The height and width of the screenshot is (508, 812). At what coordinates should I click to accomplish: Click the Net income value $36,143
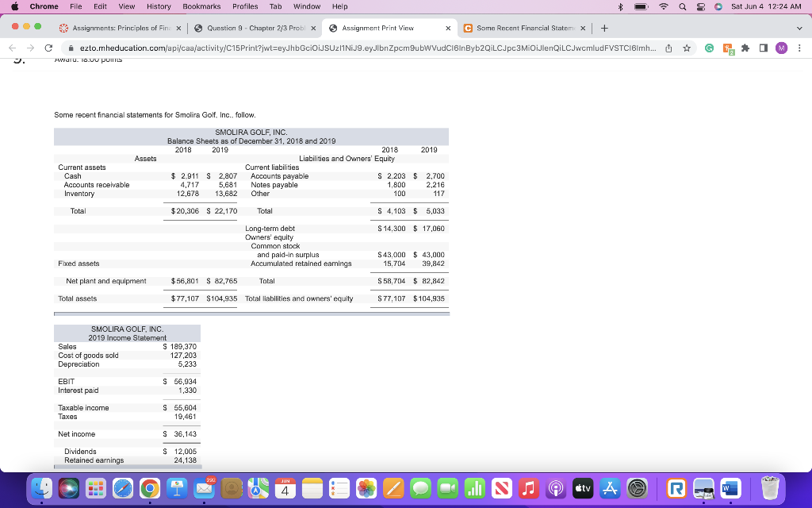[180, 434]
